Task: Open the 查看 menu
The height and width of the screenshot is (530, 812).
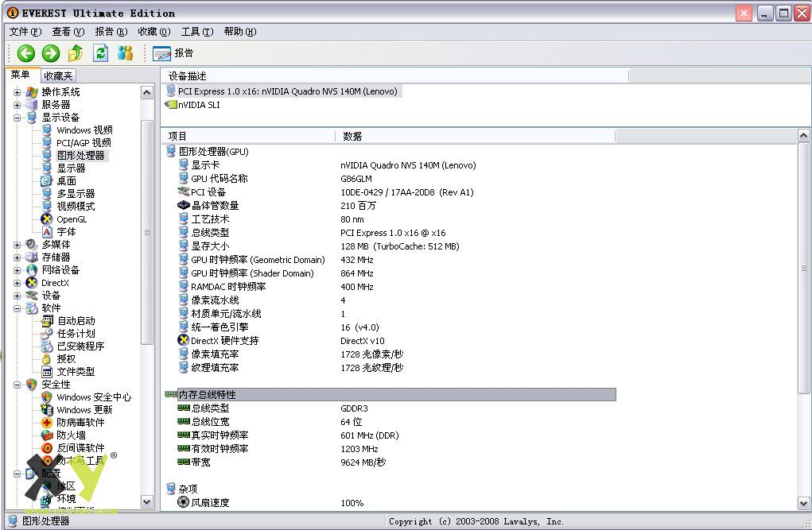Action: tap(68, 32)
